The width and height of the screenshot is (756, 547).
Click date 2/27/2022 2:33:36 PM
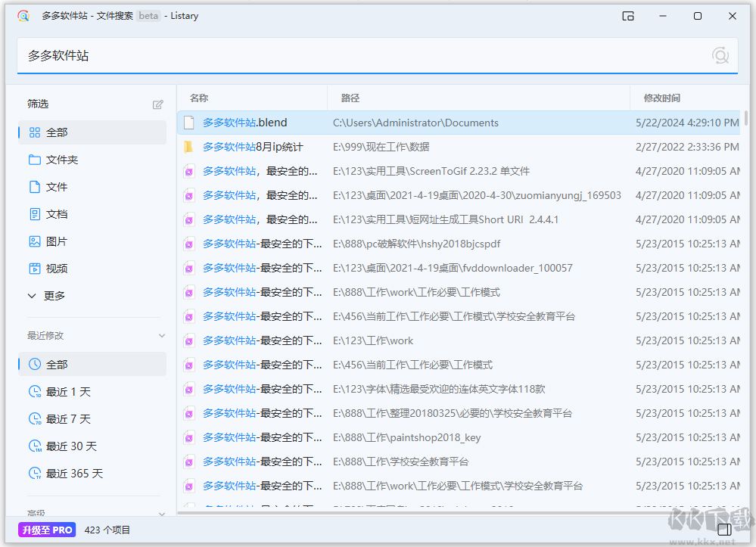pyautogui.click(x=687, y=147)
